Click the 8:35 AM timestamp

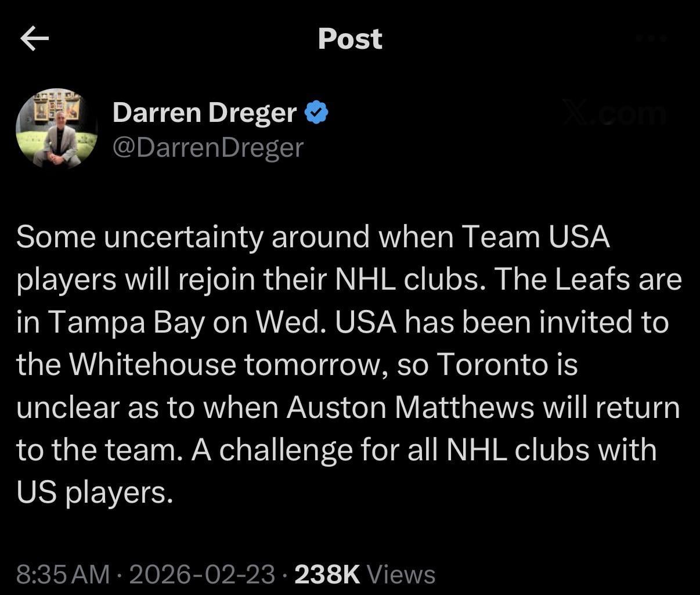(63, 575)
